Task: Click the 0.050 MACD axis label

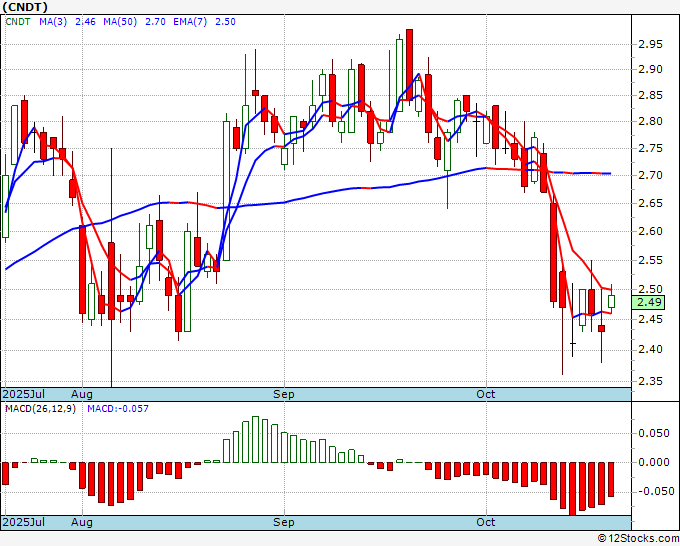Action: pos(656,433)
